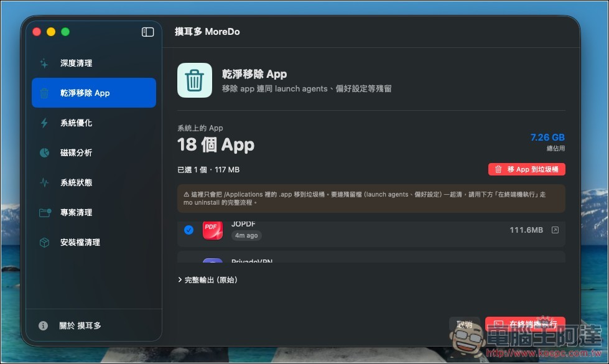Viewport: 609px width, 364px height.
Task: Click 已選 1 個 · 117 MB status text
Action: (x=208, y=170)
